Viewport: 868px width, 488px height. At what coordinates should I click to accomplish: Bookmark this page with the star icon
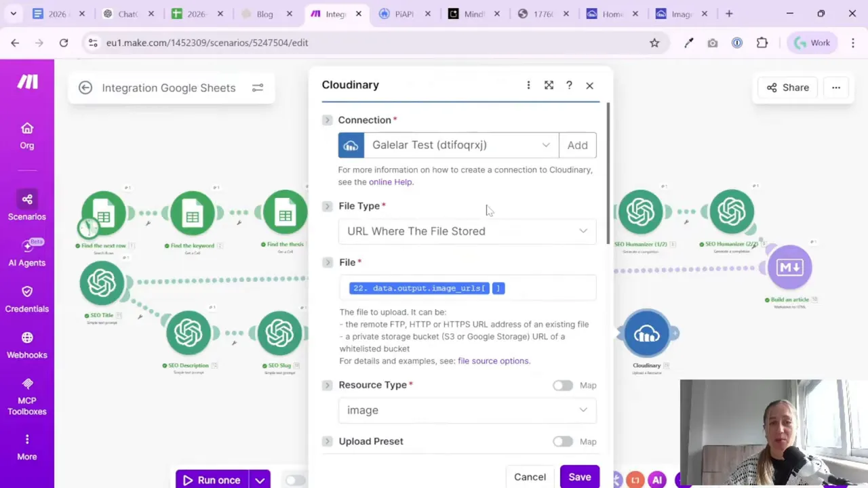tap(654, 43)
